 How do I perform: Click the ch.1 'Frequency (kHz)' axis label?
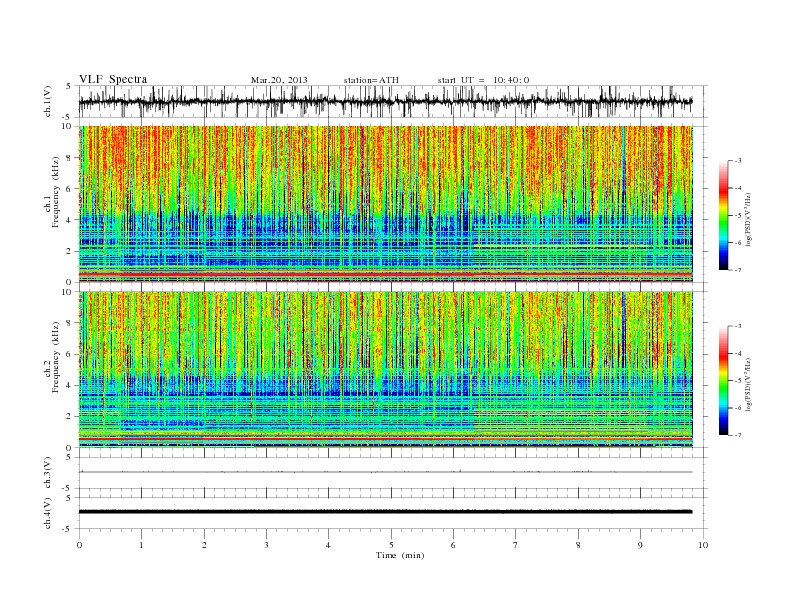pyautogui.click(x=56, y=192)
